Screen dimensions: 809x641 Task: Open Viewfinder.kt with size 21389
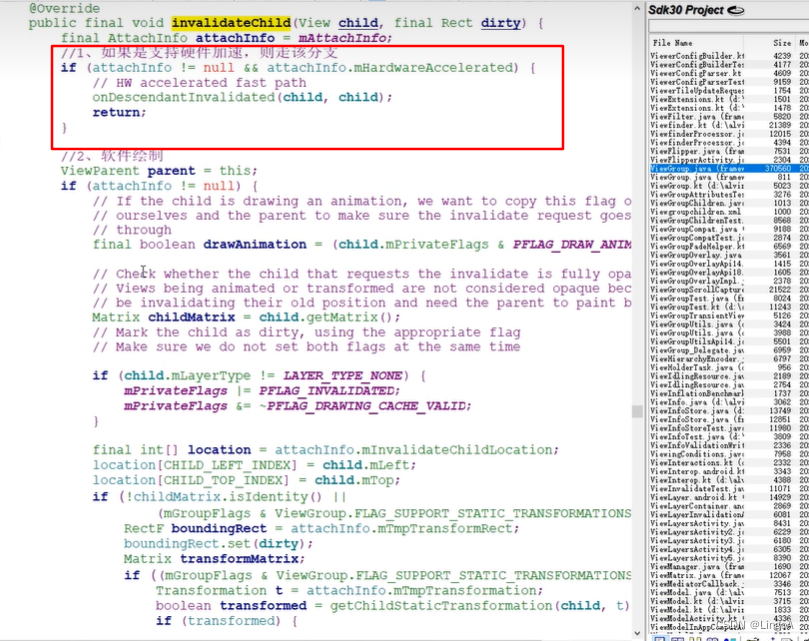click(x=729, y=125)
